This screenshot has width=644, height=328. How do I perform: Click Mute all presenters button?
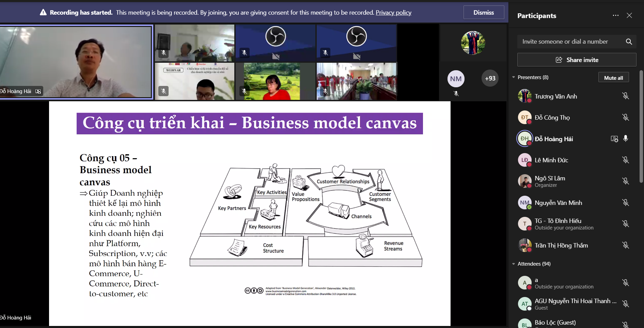(x=613, y=78)
